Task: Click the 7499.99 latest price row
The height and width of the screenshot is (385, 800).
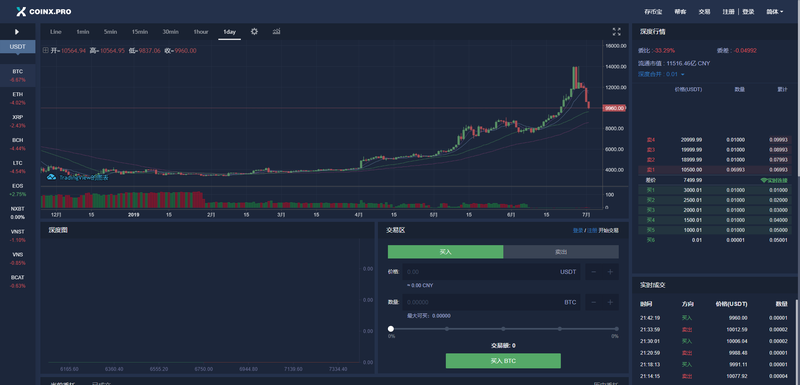Action: pyautogui.click(x=714, y=180)
